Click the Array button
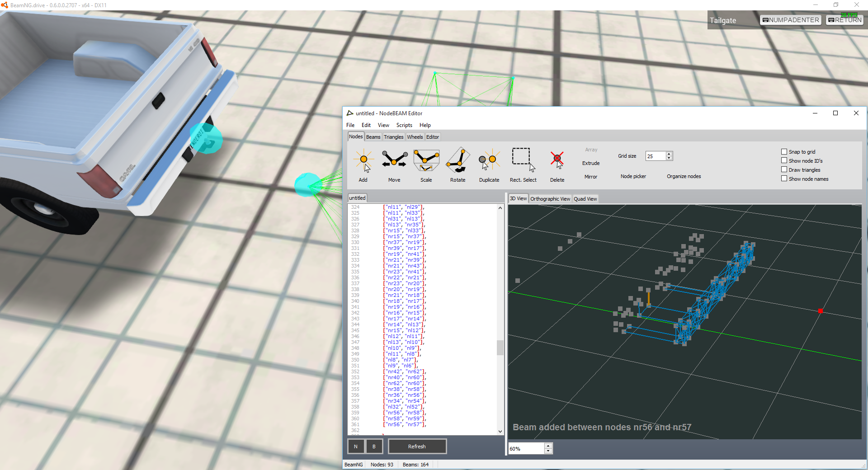Screen dimensions: 868x470 pyautogui.click(x=591, y=150)
